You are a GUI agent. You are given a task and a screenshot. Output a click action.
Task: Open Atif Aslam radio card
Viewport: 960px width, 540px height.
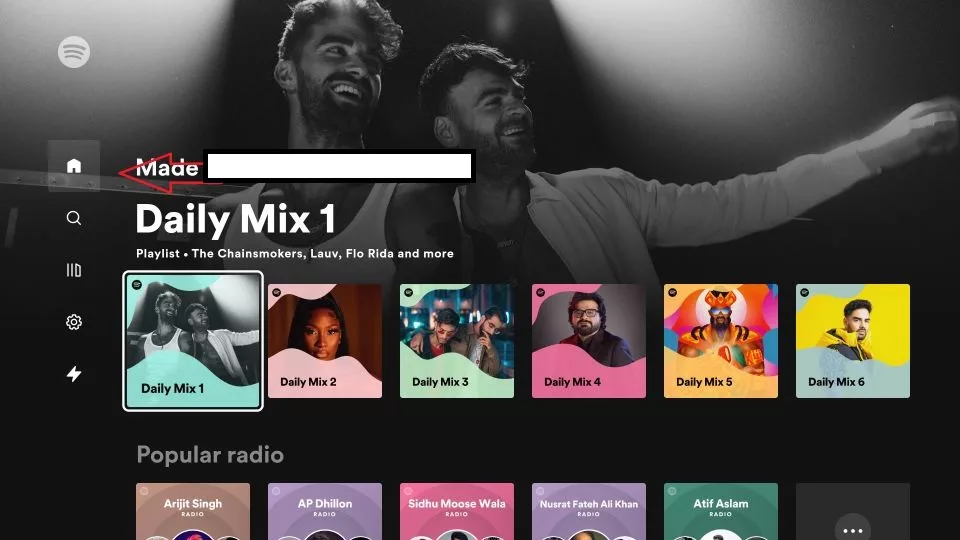pos(721,512)
